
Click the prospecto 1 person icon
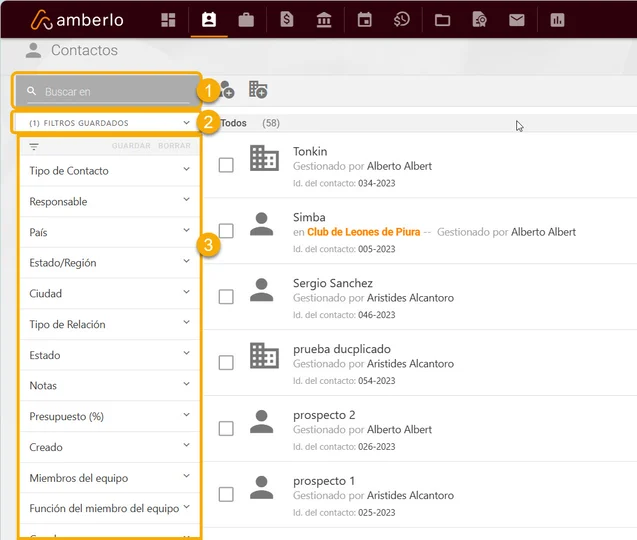click(262, 487)
